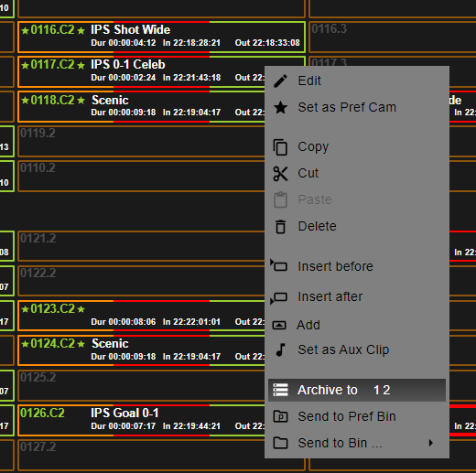Select empty clip slot 0121.2
The image size is (476, 473).
pyautogui.click(x=141, y=246)
